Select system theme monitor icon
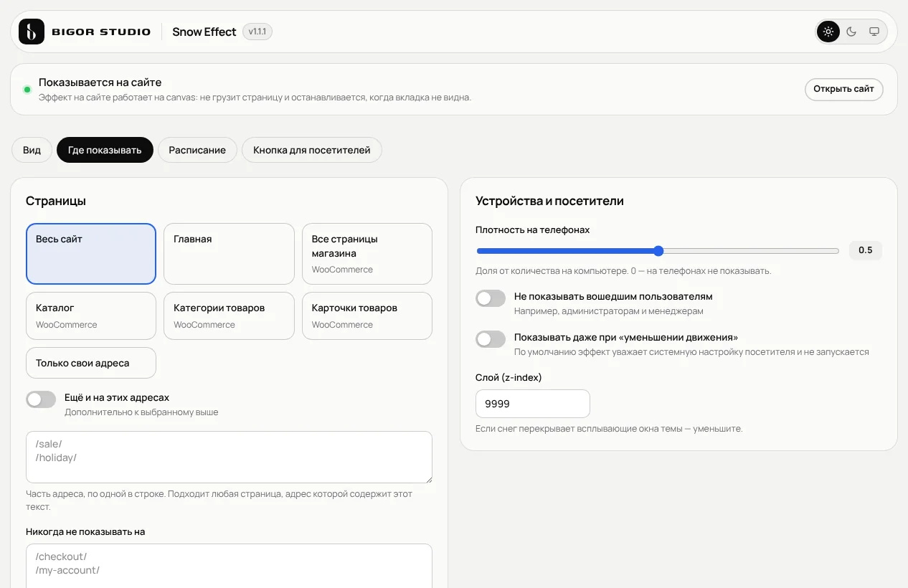Viewport: 908px width, 588px height. (x=874, y=32)
